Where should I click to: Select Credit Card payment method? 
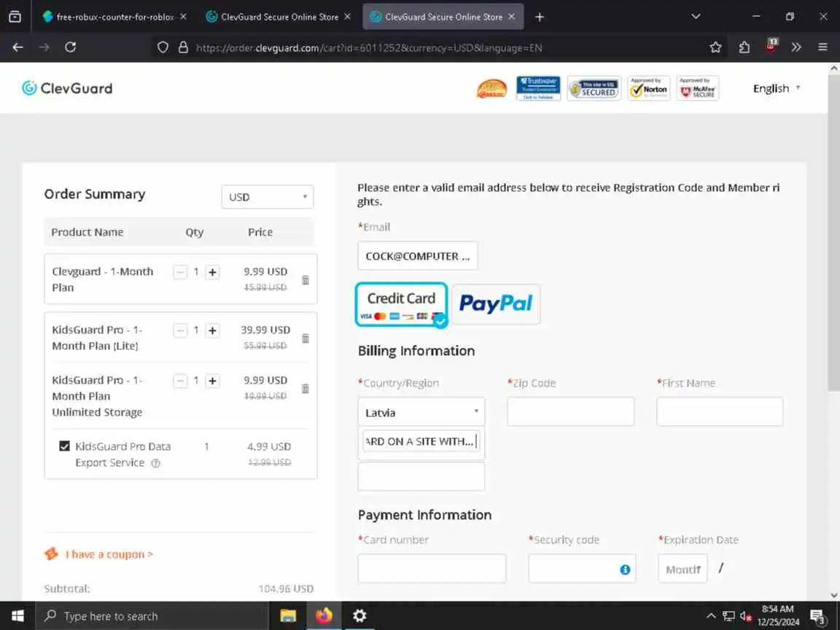click(401, 304)
